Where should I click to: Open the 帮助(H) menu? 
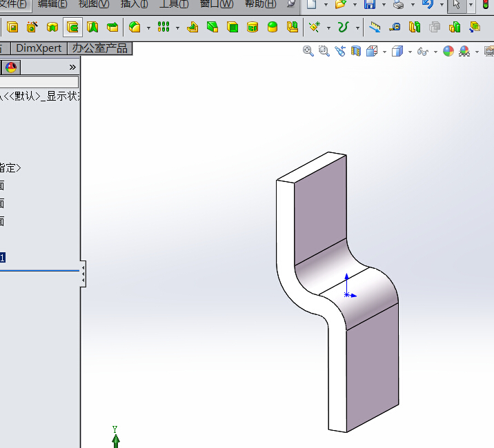pyautogui.click(x=261, y=4)
